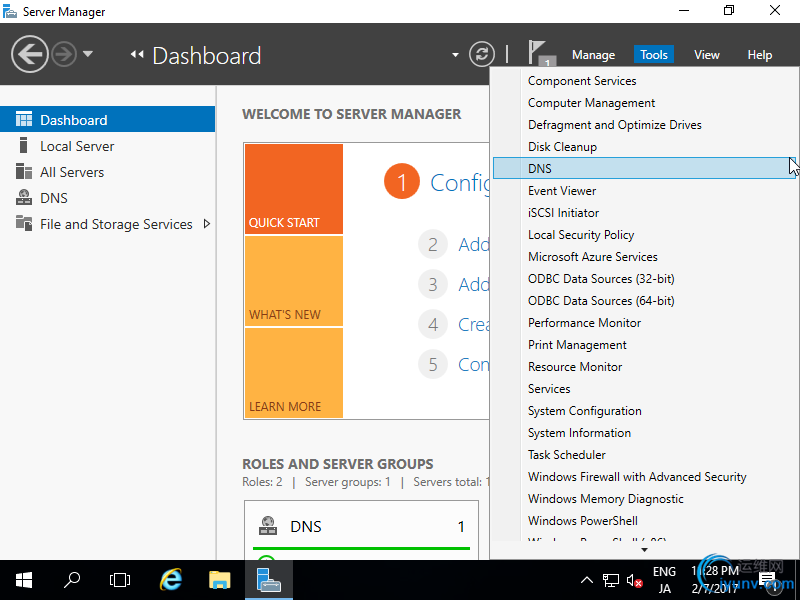Launch Windows PowerShell from menu
The width and height of the screenshot is (800, 600).
(x=583, y=520)
